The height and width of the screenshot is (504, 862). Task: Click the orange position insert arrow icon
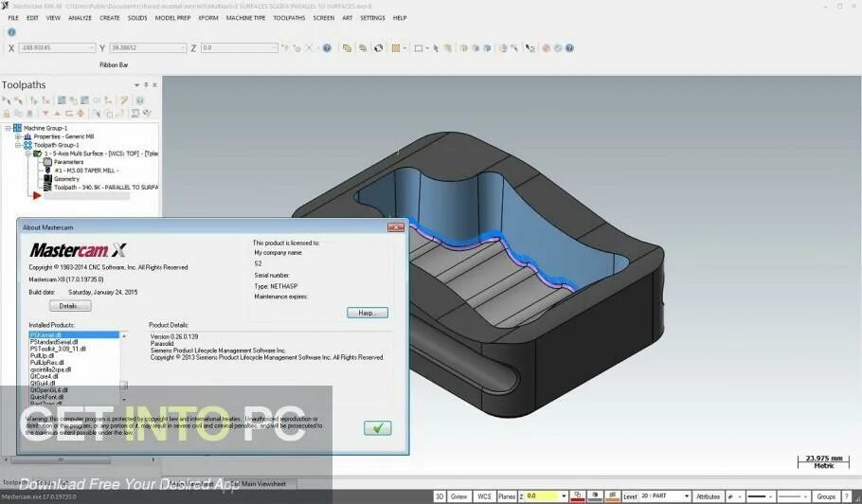pos(69,114)
